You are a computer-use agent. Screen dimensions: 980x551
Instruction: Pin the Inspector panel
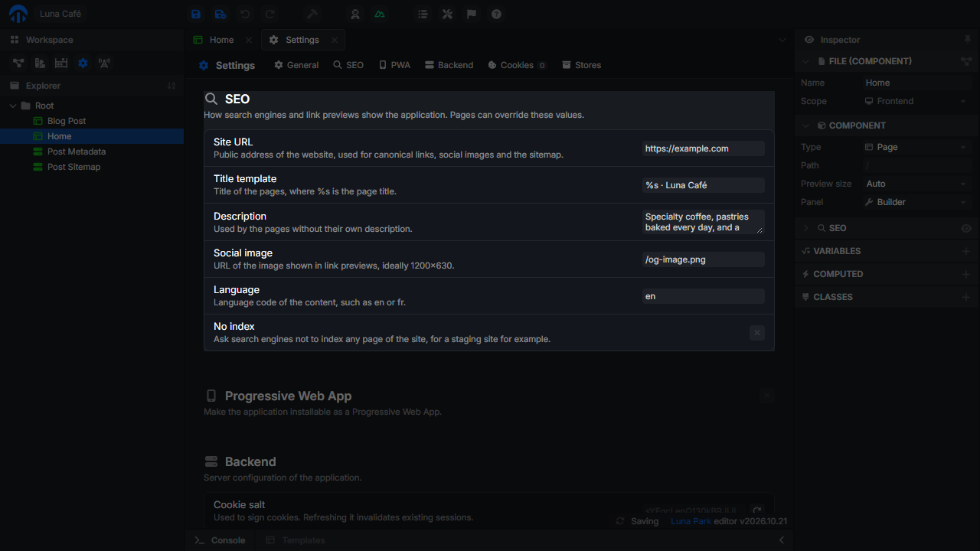pyautogui.click(x=967, y=40)
